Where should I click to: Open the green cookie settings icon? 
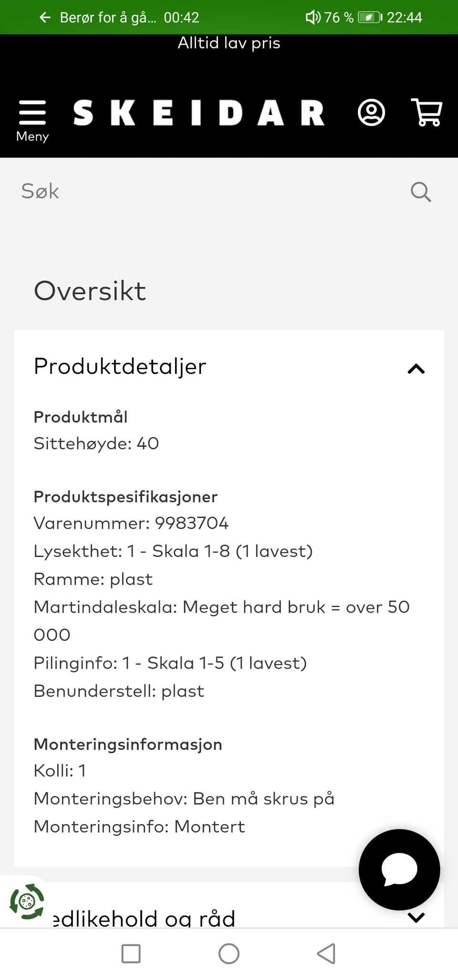(x=27, y=901)
